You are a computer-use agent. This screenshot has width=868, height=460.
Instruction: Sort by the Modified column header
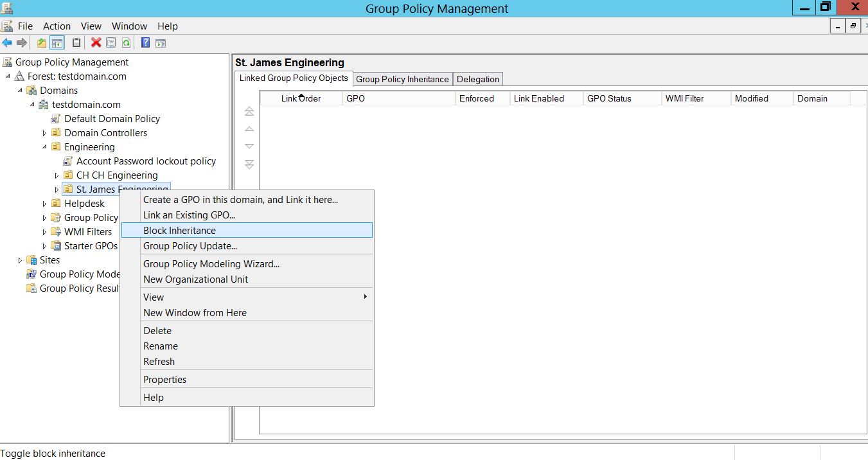click(762, 98)
